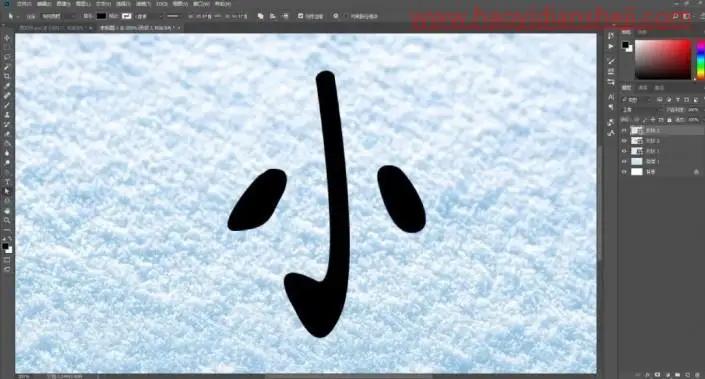Open the shape stroke picker in options bar

coord(126,16)
